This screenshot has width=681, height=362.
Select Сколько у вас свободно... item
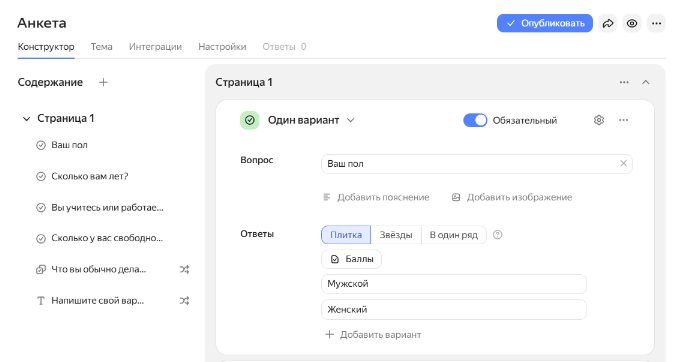[x=107, y=238]
